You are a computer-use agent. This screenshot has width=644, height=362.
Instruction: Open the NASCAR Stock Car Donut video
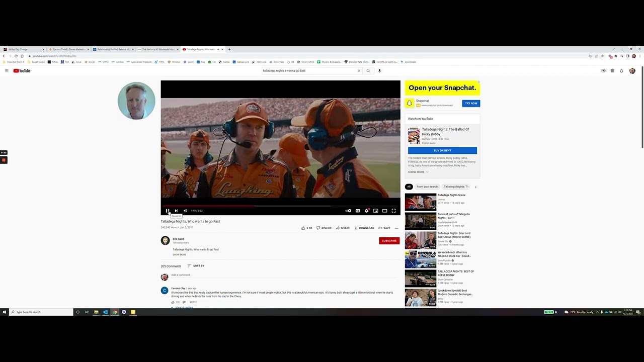pyautogui.click(x=421, y=259)
